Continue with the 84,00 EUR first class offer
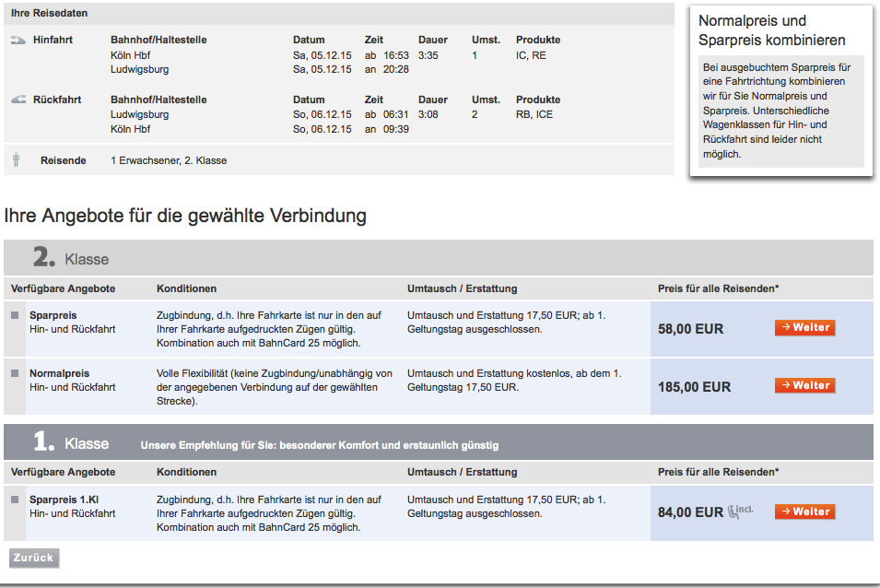The width and height of the screenshot is (880, 588). coord(804,512)
